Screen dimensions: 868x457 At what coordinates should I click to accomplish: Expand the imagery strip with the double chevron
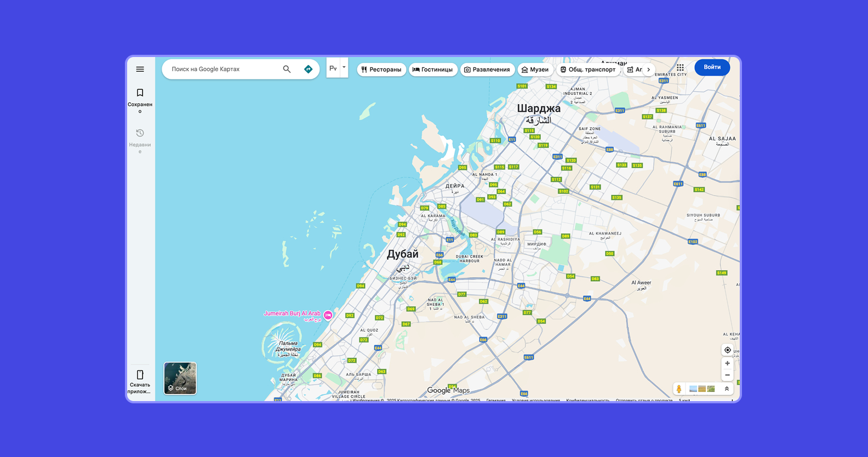727,389
